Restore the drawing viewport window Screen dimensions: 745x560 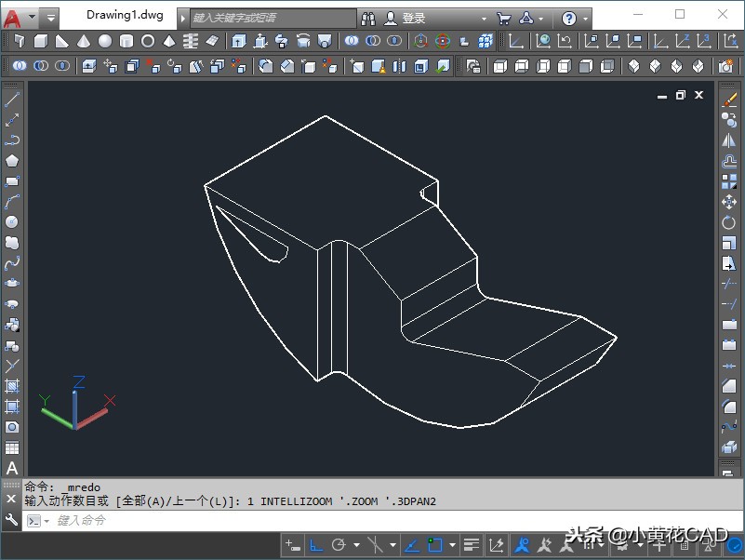[680, 95]
